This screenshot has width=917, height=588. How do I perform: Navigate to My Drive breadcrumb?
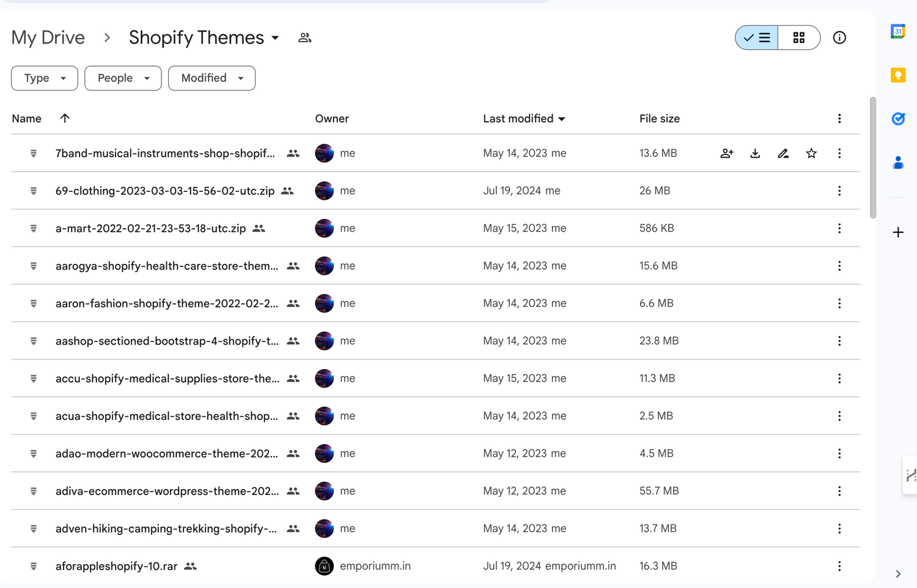click(48, 38)
